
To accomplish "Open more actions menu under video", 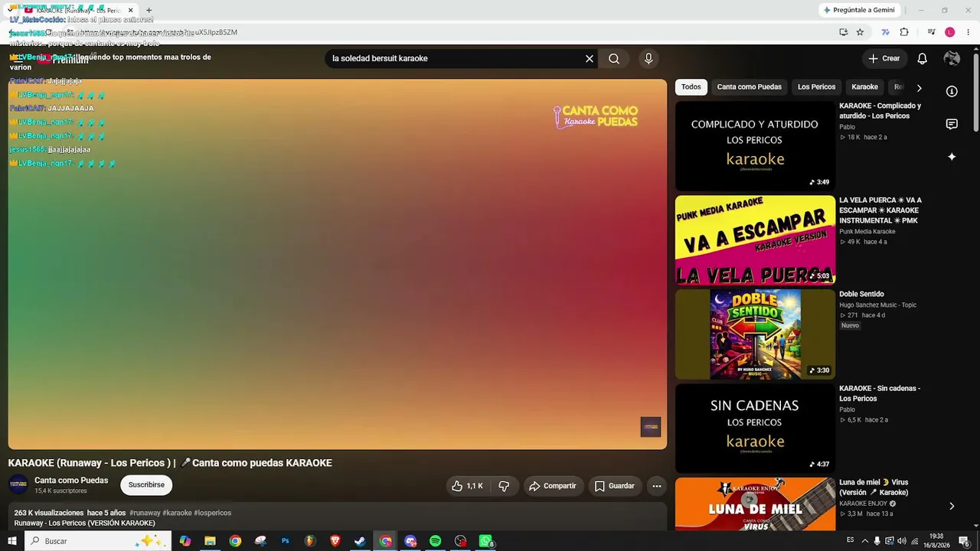I will pyautogui.click(x=656, y=486).
